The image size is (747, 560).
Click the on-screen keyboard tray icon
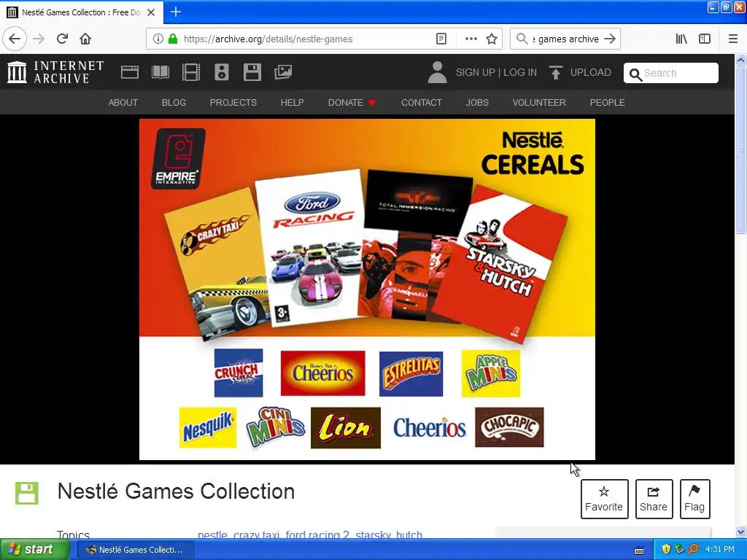[x=639, y=550]
